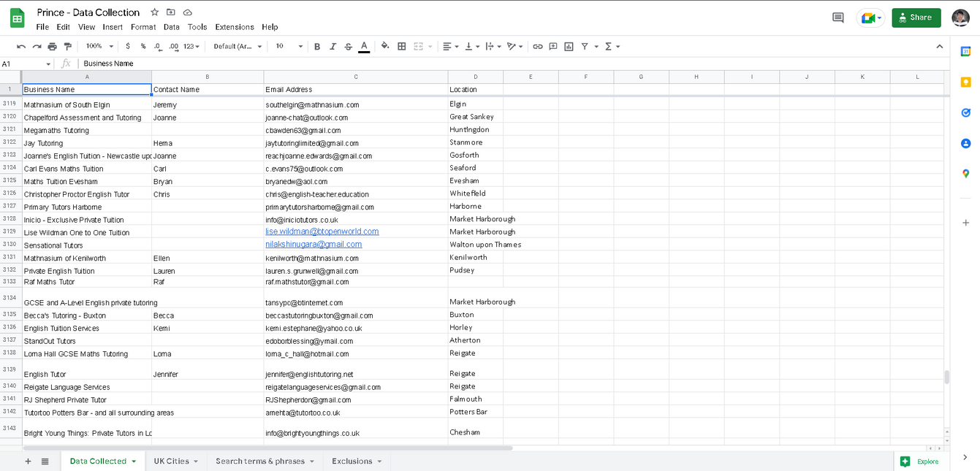The image size is (980, 471).
Task: Show all sheets list
Action: (x=45, y=462)
